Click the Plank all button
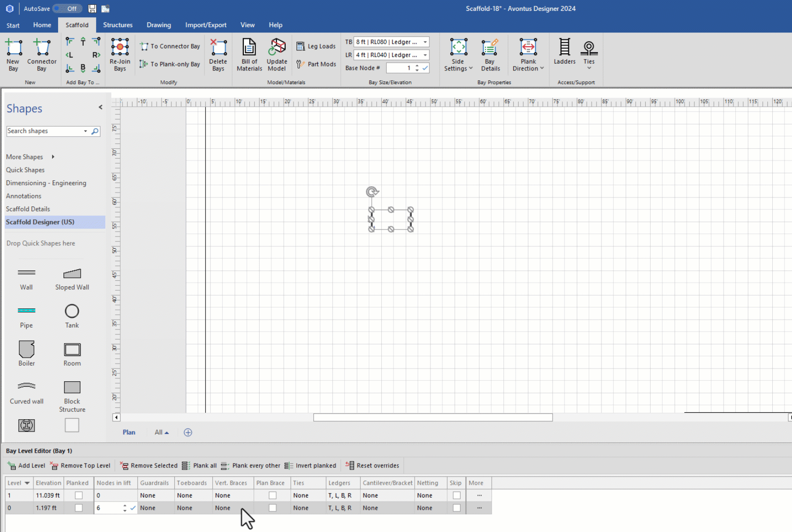The height and width of the screenshot is (532, 792). pyautogui.click(x=199, y=465)
